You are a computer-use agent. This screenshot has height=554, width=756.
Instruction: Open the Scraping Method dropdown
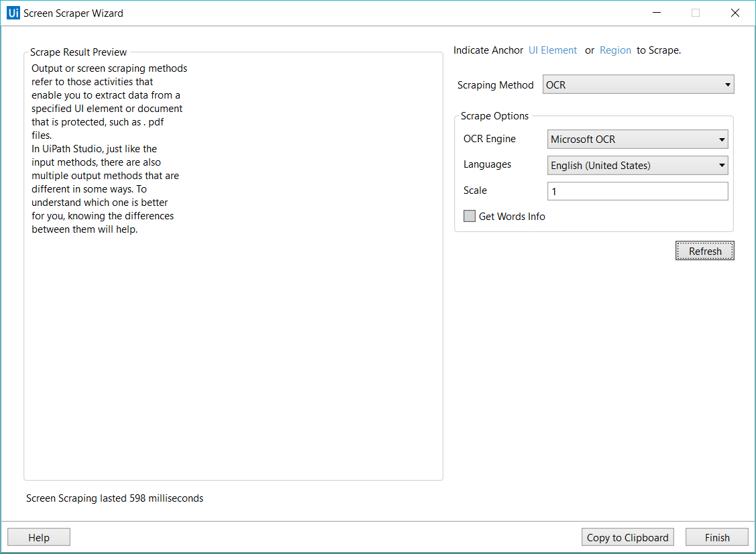point(638,85)
